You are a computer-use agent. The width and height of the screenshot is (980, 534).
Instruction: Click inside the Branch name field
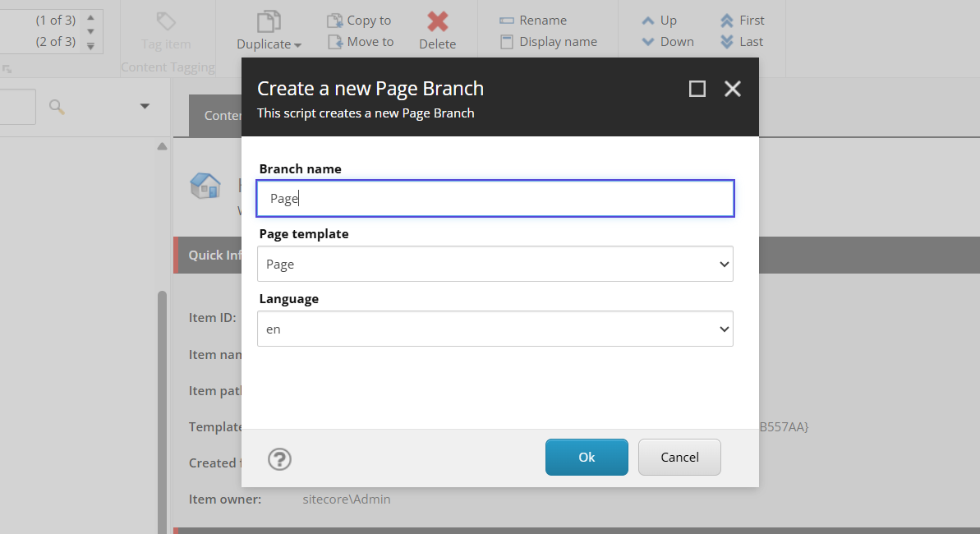click(x=495, y=199)
